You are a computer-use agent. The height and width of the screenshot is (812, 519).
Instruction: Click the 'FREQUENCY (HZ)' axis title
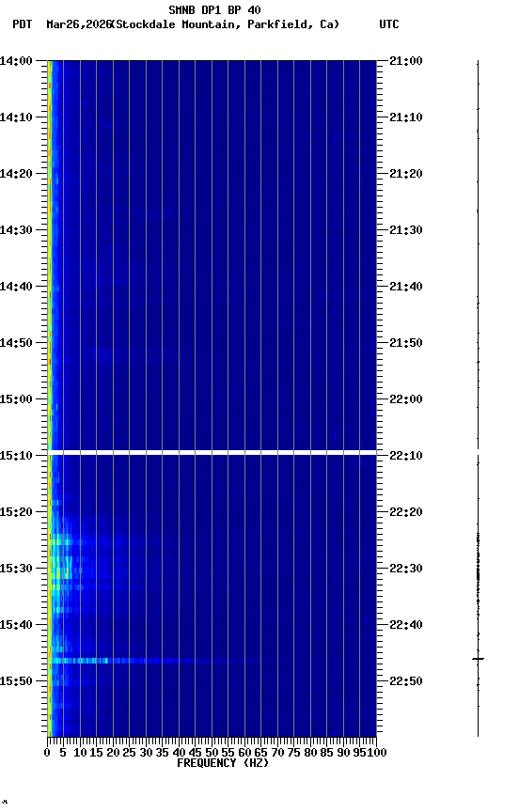pos(223,763)
